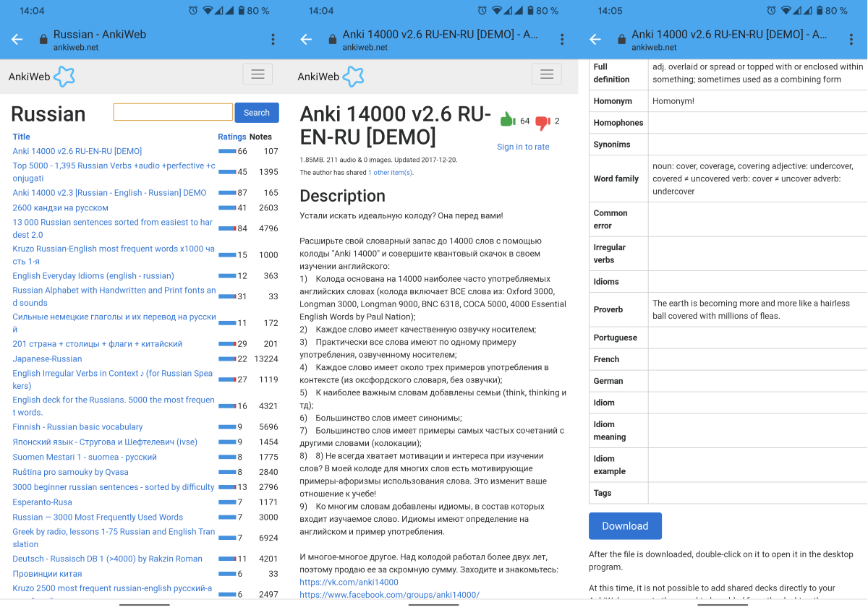Viewport: 868px width, 610px height.
Task: Open Ruština pro samouky by Qvasa deck
Action: [70, 473]
